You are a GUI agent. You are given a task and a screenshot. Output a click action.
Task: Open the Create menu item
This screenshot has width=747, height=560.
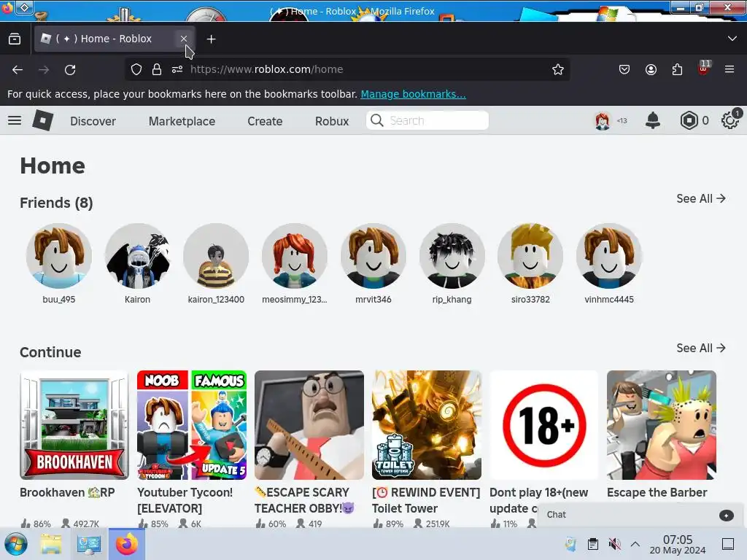[265, 121]
